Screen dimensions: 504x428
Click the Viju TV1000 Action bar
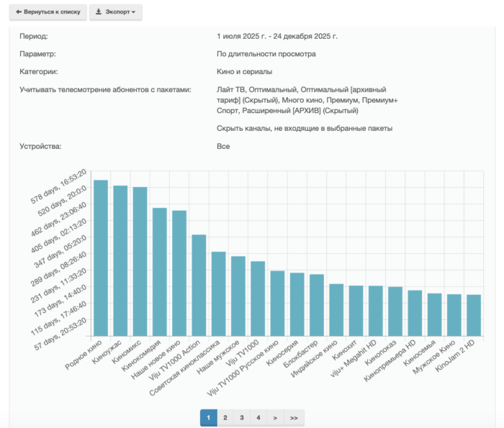point(199,285)
